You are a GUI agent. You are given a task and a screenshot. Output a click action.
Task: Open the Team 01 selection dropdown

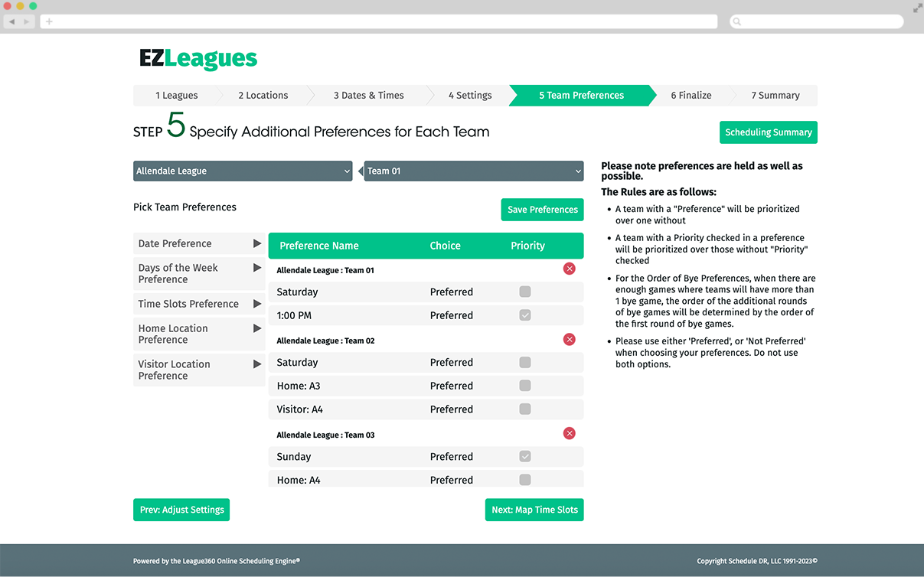pyautogui.click(x=473, y=171)
